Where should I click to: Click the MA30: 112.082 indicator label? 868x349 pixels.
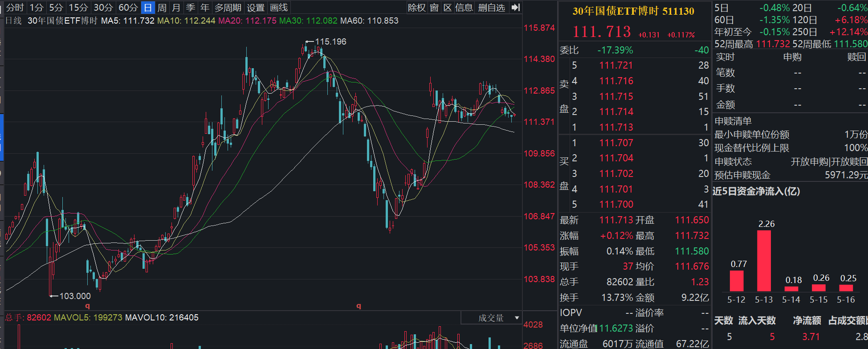point(308,21)
